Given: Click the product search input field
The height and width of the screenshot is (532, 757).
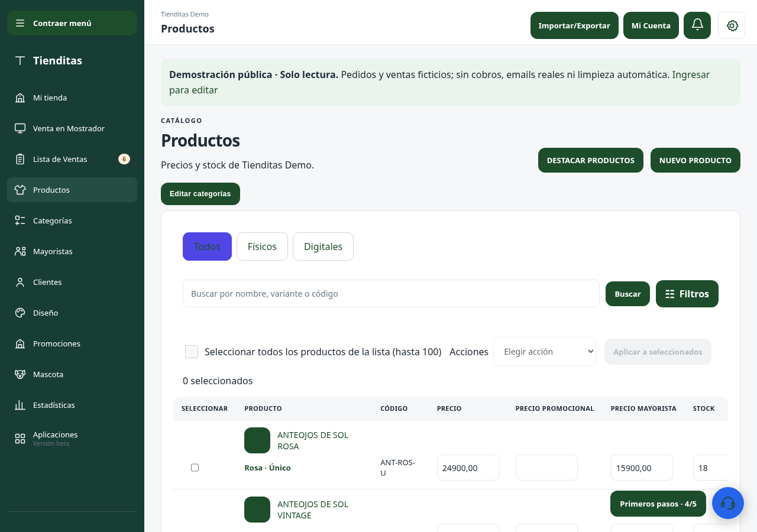Looking at the screenshot, I should pyautogui.click(x=391, y=294).
